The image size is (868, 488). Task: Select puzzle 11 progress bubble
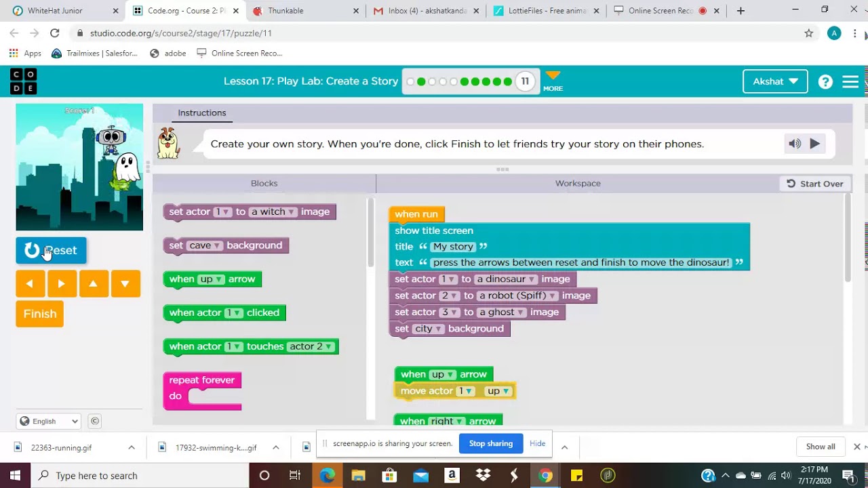tap(525, 81)
